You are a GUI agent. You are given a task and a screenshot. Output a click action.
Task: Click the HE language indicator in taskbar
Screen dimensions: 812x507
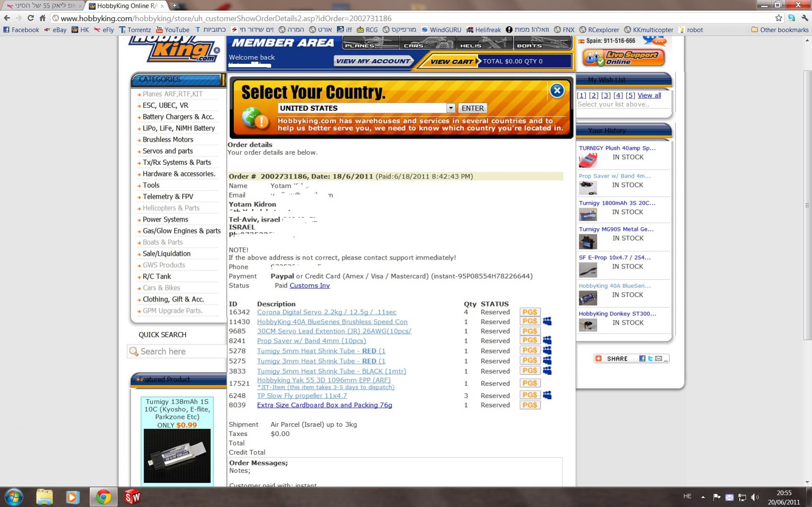687,496
